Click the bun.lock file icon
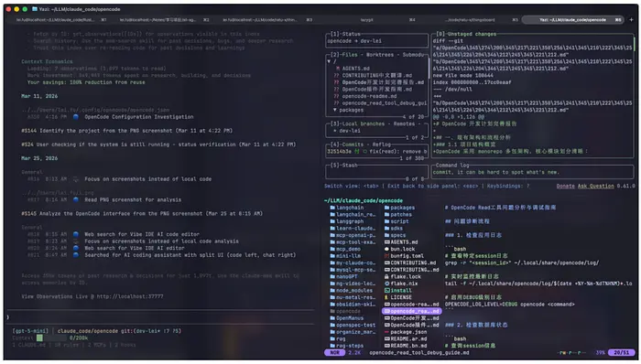 [386, 249]
